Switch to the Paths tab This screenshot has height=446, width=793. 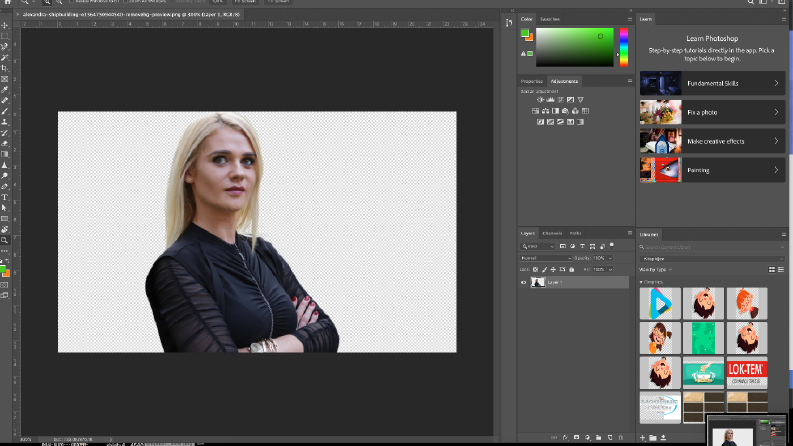pos(576,234)
